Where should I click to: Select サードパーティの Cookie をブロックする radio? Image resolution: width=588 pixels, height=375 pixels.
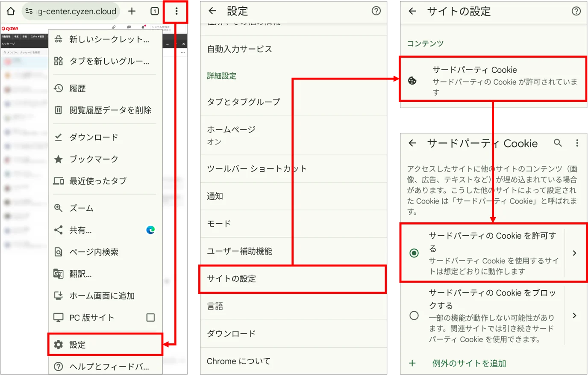coord(414,316)
